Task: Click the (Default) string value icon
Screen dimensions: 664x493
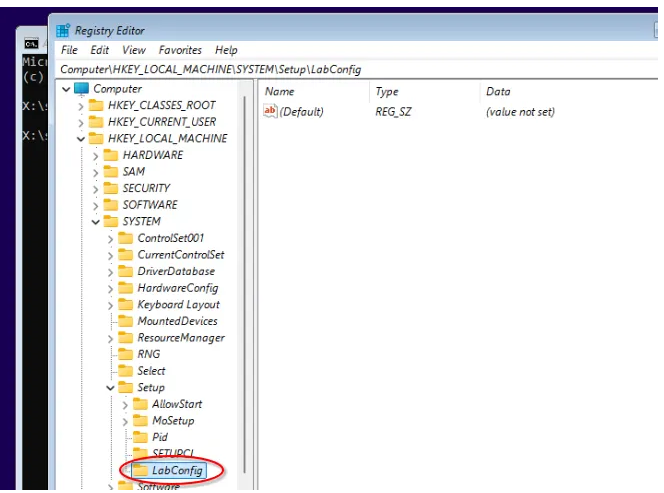Action: [269, 111]
